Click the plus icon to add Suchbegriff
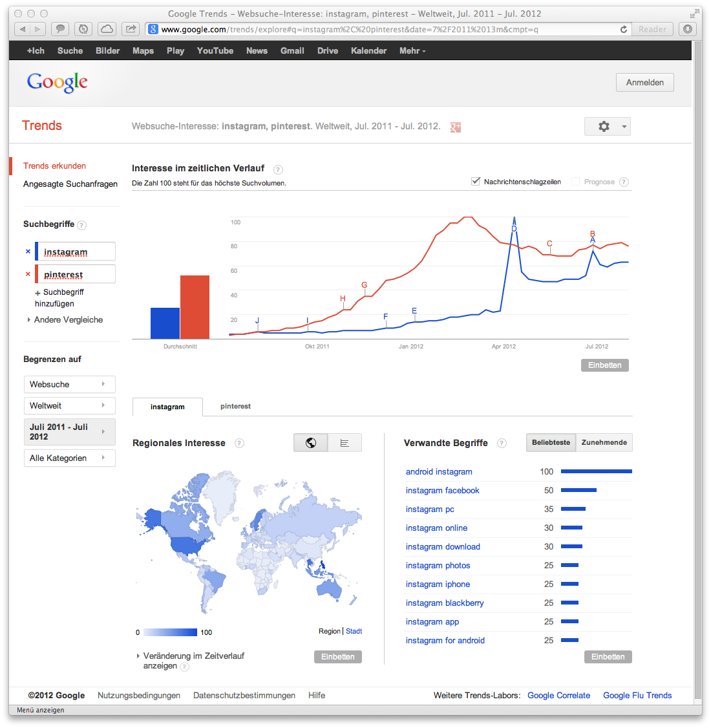This screenshot has height=728, width=711. [x=37, y=293]
